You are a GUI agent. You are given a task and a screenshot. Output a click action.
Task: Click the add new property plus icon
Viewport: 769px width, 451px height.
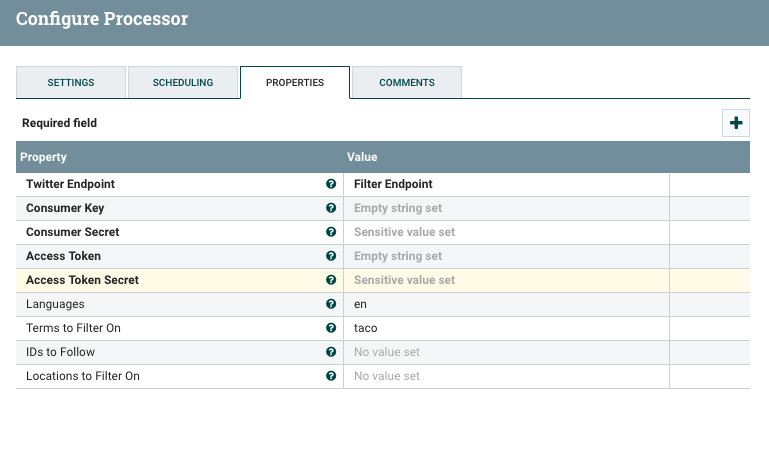tap(736, 123)
